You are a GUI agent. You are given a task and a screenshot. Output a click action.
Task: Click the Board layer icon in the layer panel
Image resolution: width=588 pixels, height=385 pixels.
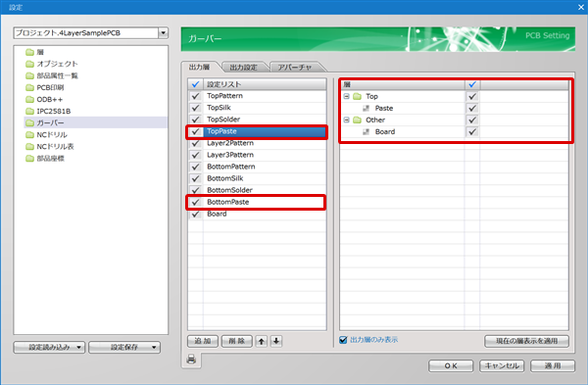click(x=366, y=132)
